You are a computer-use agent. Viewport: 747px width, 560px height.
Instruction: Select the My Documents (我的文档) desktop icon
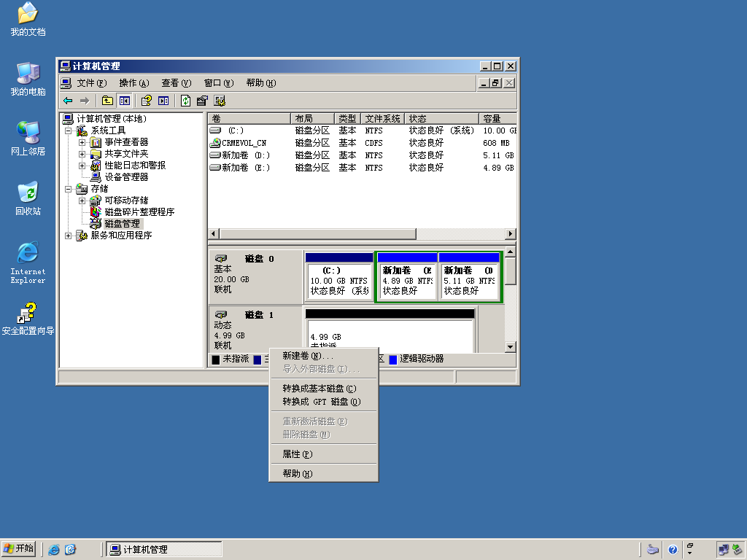(x=28, y=19)
